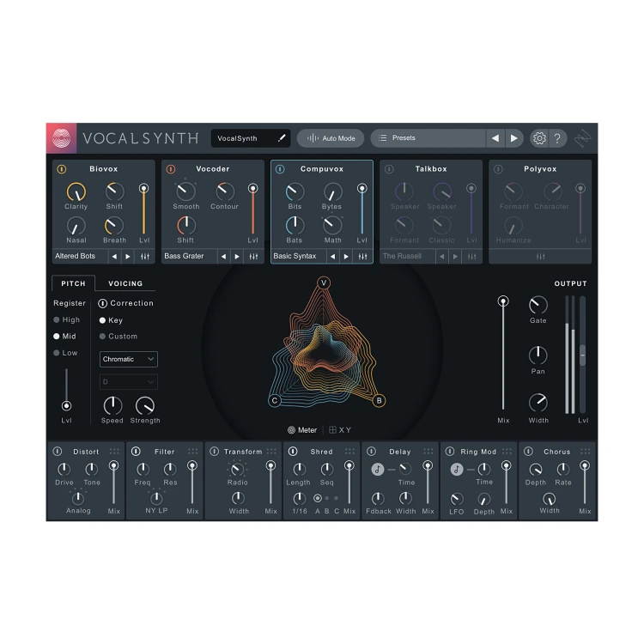The height and width of the screenshot is (644, 644).
Task: Switch to the PITCH tab
Action: (74, 283)
